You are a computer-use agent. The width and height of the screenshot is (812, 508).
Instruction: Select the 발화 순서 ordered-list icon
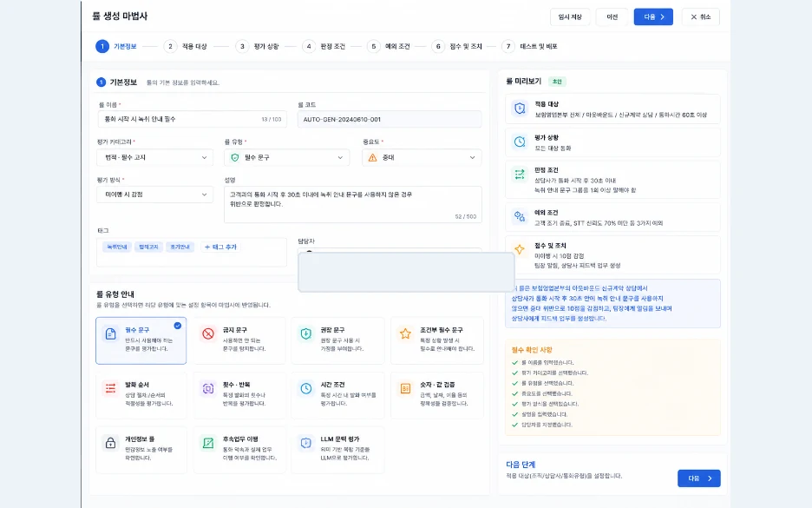[110, 388]
